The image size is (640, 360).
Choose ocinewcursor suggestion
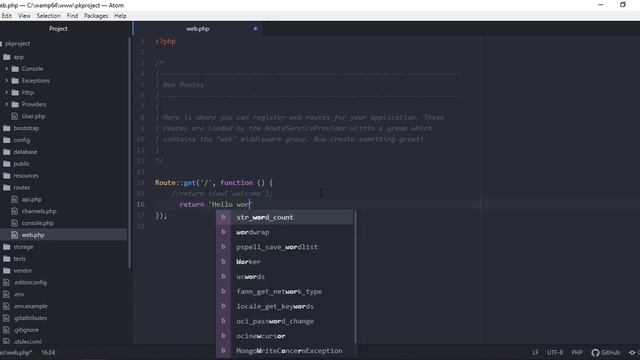coord(284,336)
